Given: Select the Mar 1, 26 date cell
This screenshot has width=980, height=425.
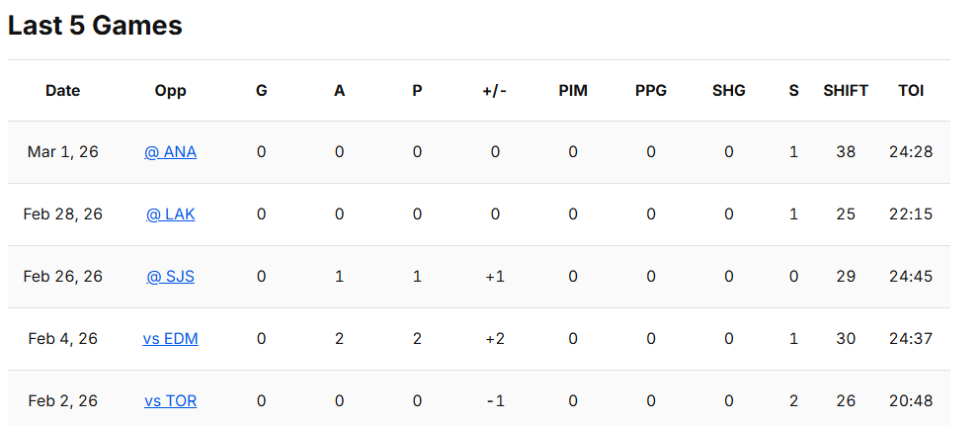Looking at the screenshot, I should 62,152.
